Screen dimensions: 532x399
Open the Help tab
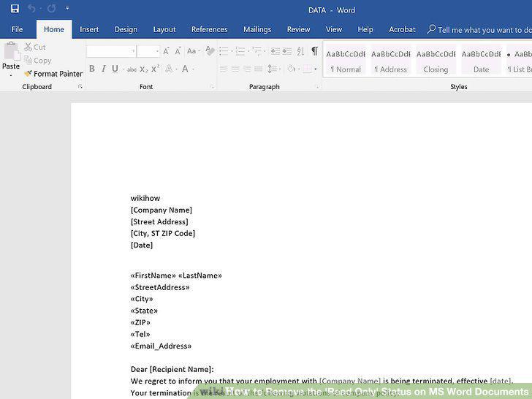pyautogui.click(x=365, y=29)
